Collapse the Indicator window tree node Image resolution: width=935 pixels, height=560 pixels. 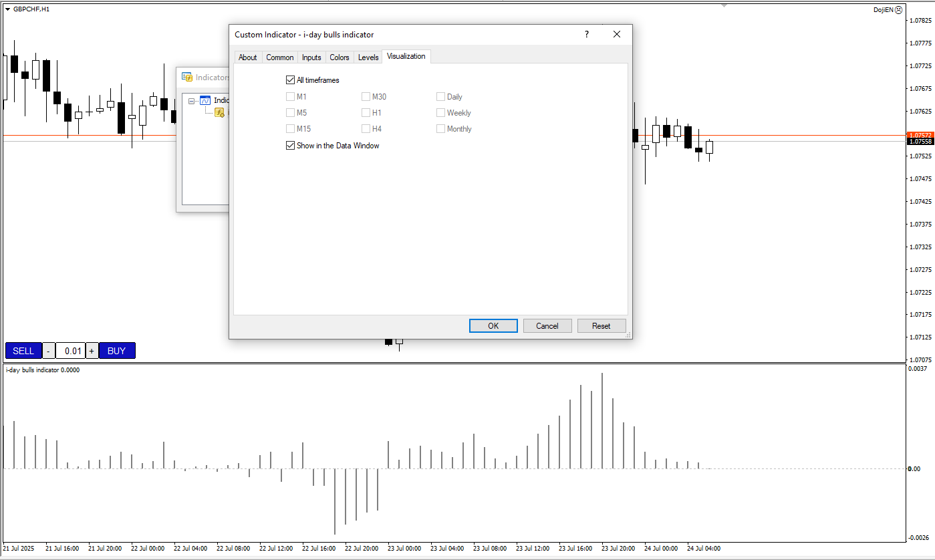[192, 101]
